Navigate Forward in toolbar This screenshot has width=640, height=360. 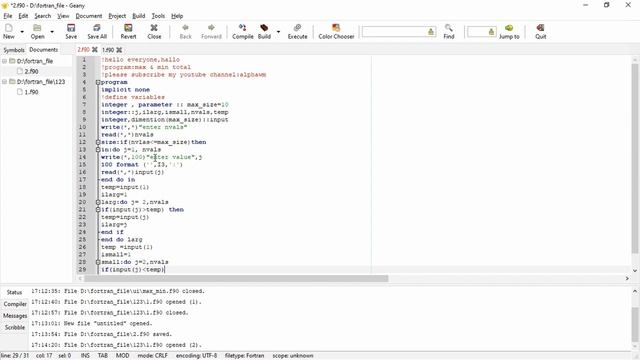tap(211, 31)
